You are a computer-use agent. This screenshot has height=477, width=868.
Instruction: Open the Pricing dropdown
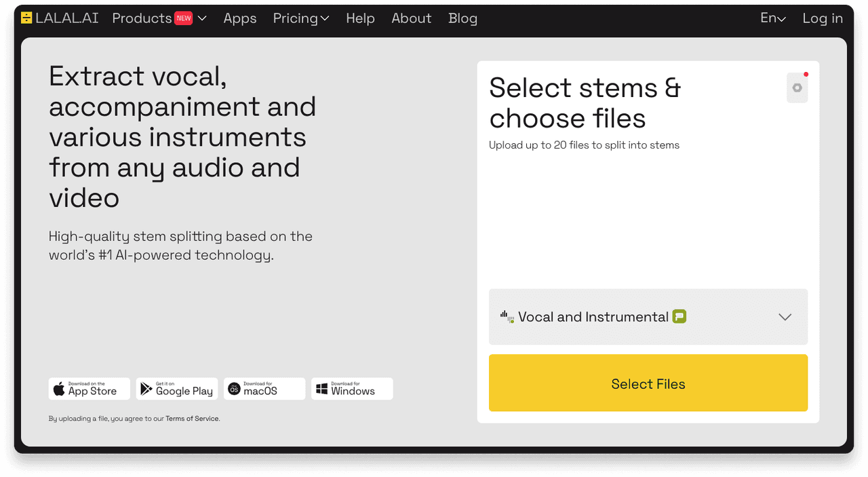tap(301, 18)
